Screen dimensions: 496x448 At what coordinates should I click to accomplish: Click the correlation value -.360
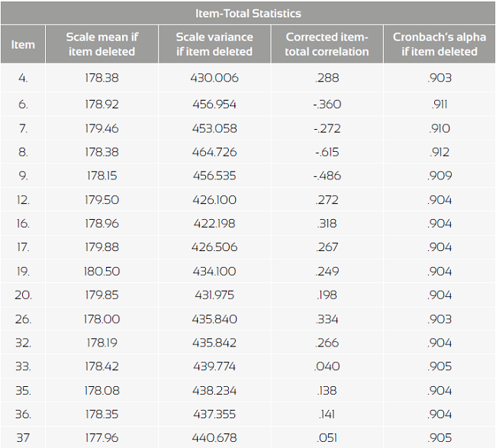click(x=327, y=105)
